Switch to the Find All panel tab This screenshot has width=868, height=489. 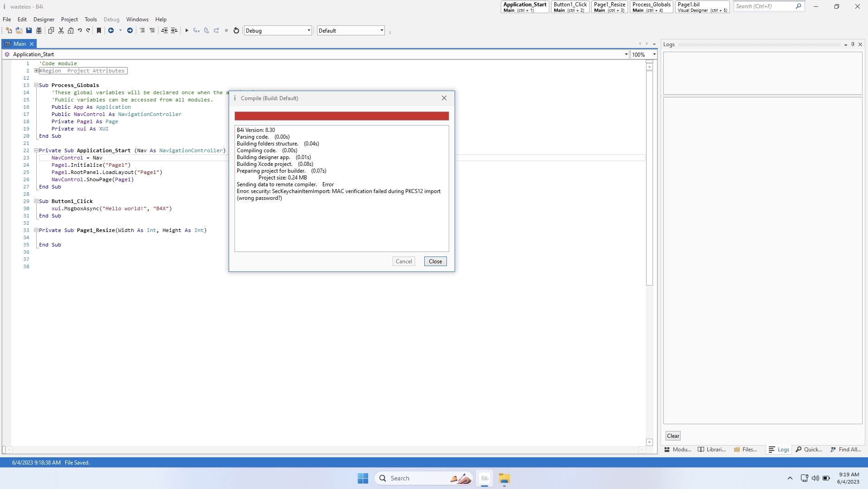pyautogui.click(x=846, y=450)
